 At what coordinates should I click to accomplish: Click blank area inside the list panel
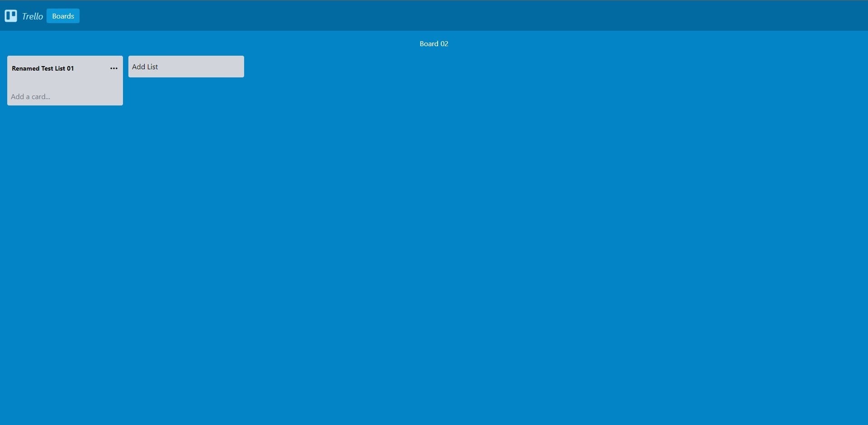(x=65, y=82)
